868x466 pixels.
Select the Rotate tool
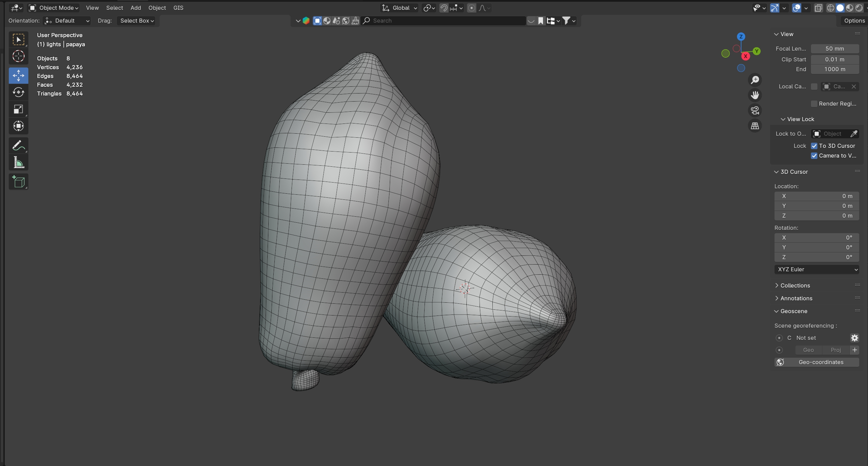[x=18, y=92]
